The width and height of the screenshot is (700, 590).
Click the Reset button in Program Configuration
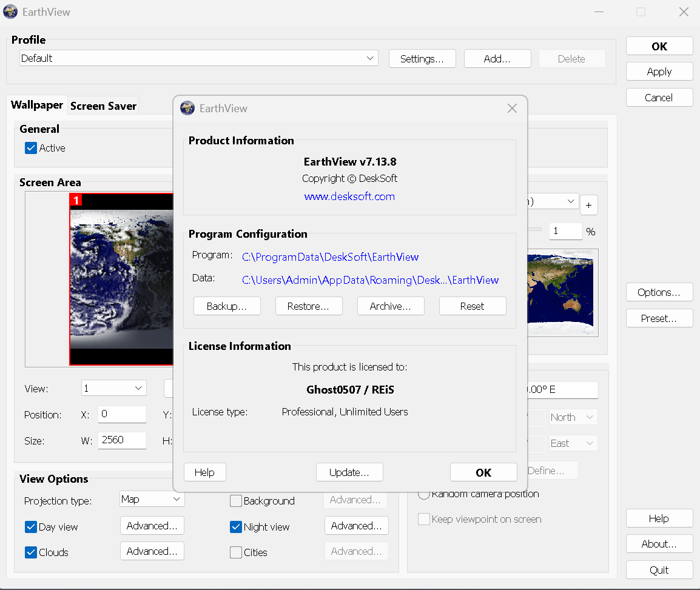pos(473,306)
